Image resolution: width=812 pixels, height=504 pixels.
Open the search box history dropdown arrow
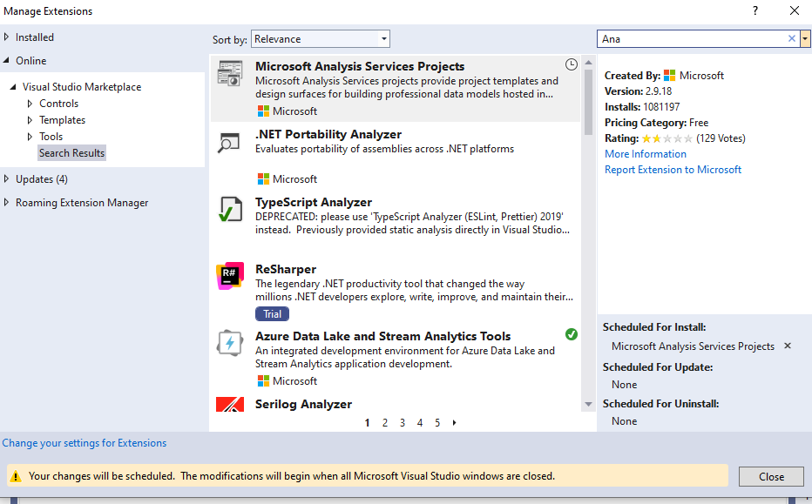coord(805,39)
